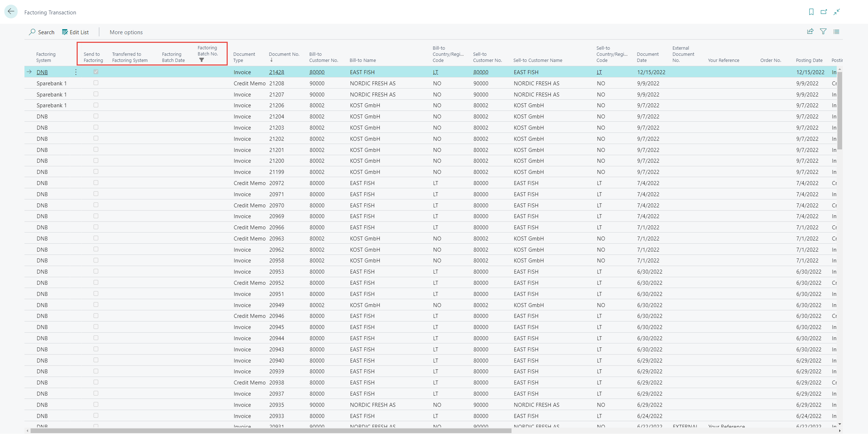
Task: Click the collapse page arrows icon
Action: coord(837,12)
